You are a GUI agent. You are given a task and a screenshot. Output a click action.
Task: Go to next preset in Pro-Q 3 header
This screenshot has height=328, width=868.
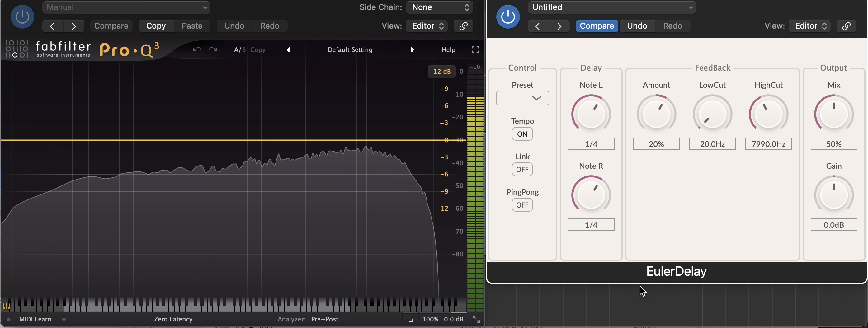(x=73, y=26)
